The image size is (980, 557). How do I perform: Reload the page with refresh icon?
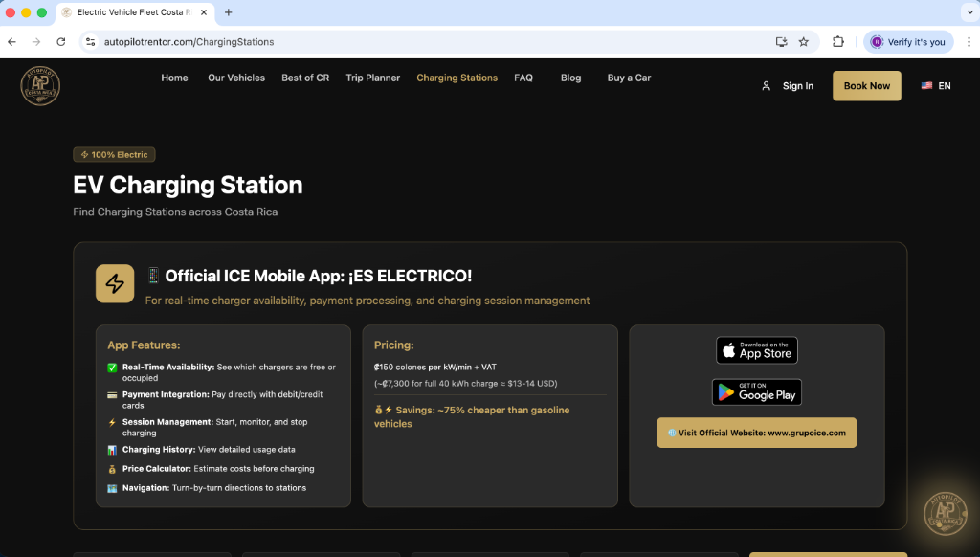tap(60, 42)
